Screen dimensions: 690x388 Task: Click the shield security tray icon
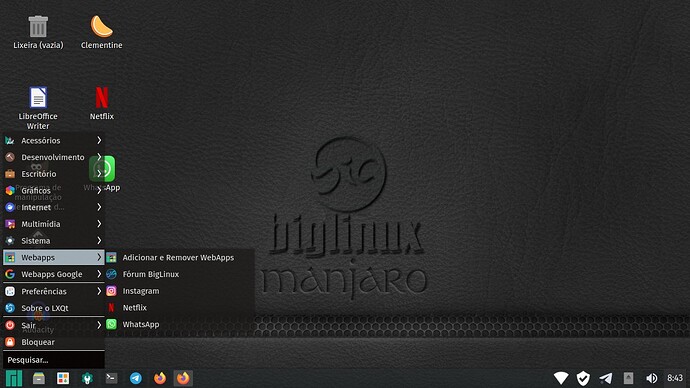(583, 378)
